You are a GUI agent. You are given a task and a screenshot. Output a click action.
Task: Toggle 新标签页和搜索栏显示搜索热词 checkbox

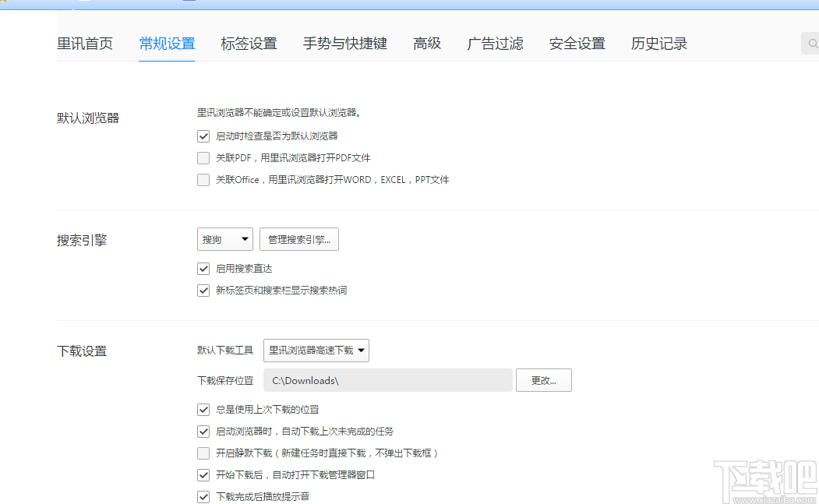[x=203, y=291]
